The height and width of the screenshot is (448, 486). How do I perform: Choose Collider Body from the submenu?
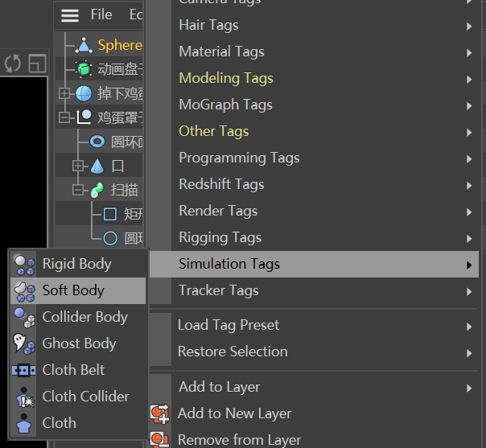(78, 317)
